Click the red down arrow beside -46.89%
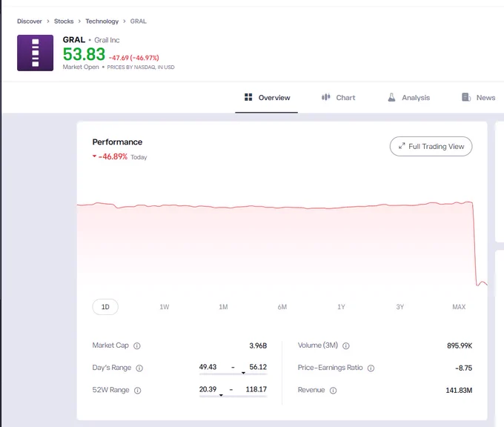 pos(95,156)
